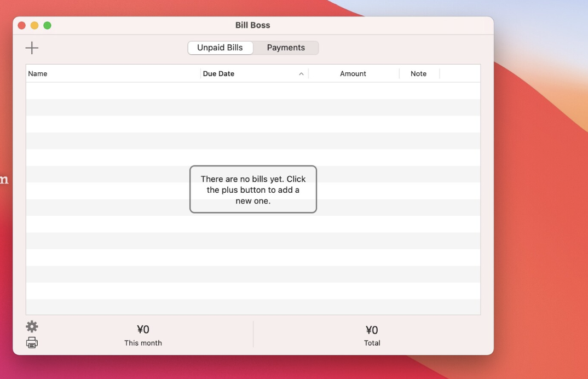Click the ¥0 Total amount
Image resolution: width=588 pixels, height=379 pixels.
click(372, 330)
